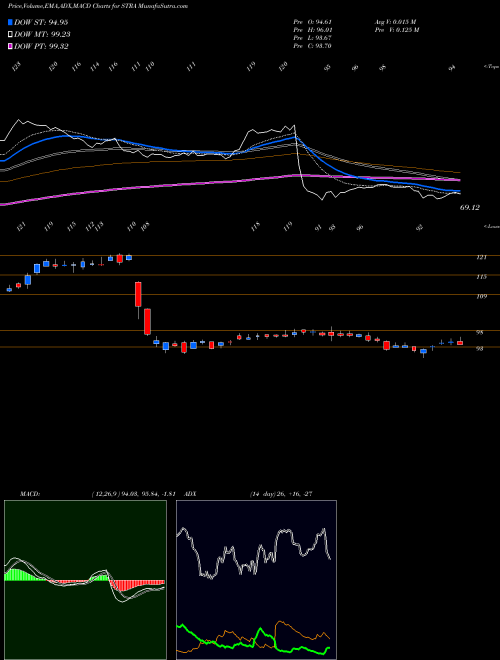500x660 pixels.
Task: Click the 'Pre H: 96.01' value
Action: (x=313, y=30)
